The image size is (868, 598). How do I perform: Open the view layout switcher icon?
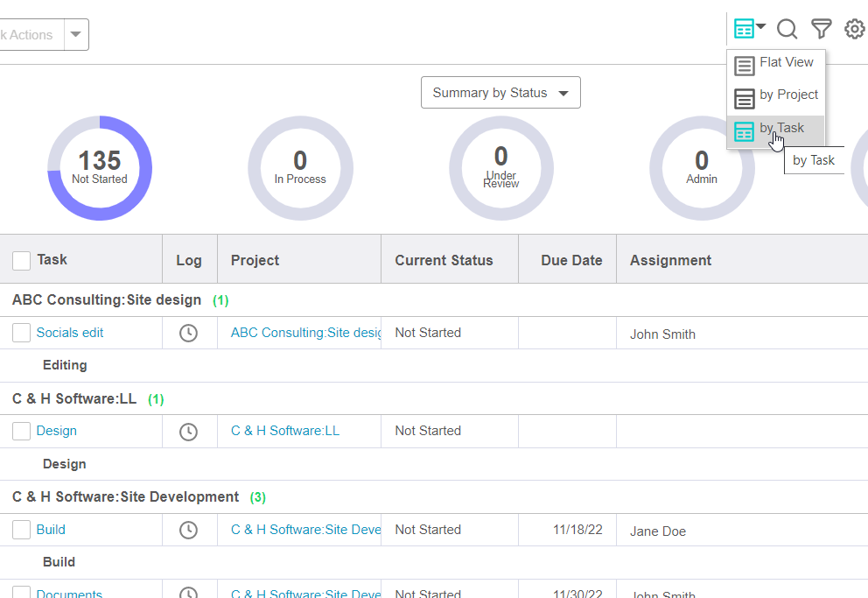[x=749, y=29]
